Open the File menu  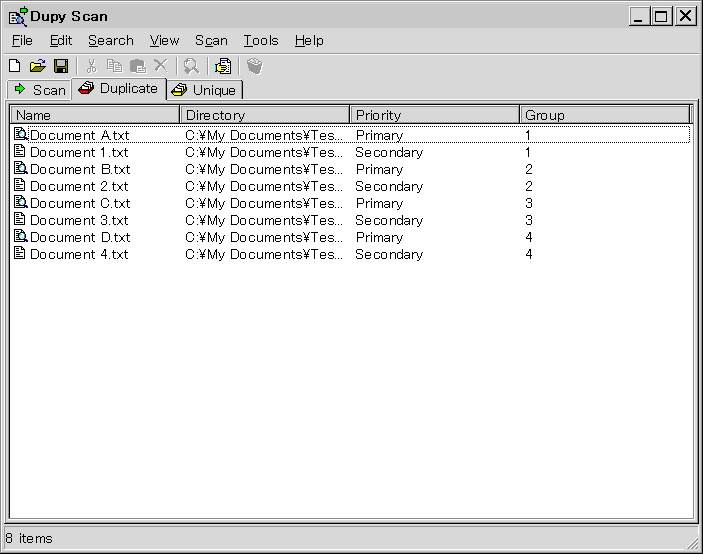tap(22, 41)
